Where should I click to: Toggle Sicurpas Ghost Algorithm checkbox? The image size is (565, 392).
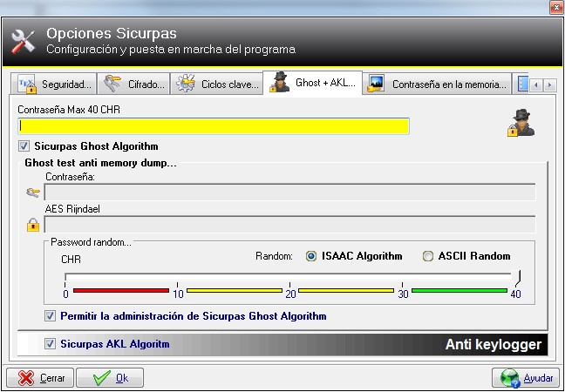[x=24, y=146]
